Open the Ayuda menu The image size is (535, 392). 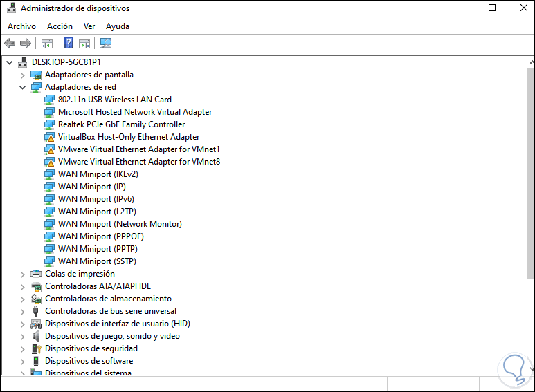click(118, 26)
